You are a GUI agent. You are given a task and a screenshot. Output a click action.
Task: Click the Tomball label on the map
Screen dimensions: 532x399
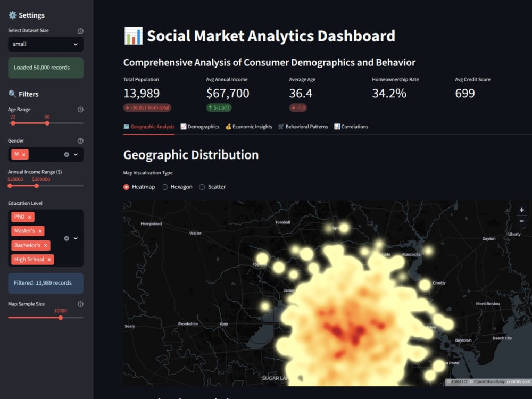tap(282, 222)
